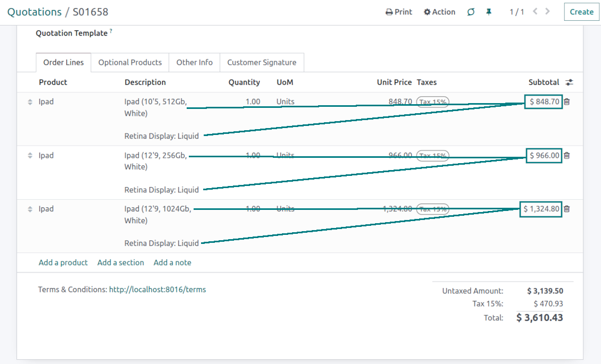The image size is (601, 364).
Task: Click the Total $ 3,610.43 value
Action: [540, 318]
